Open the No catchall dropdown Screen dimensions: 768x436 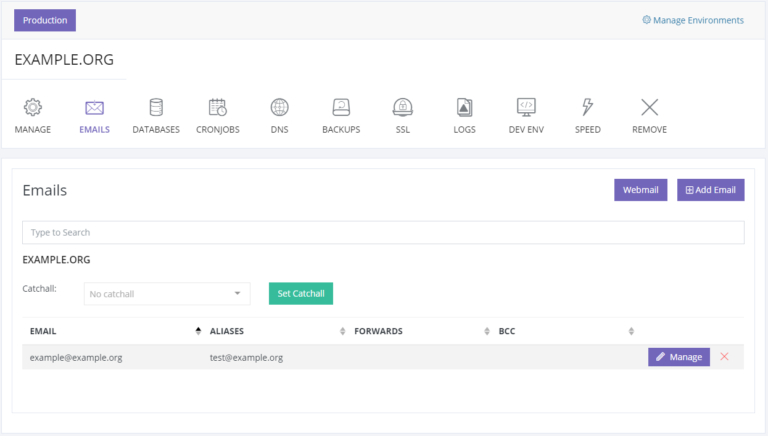pyautogui.click(x=167, y=294)
